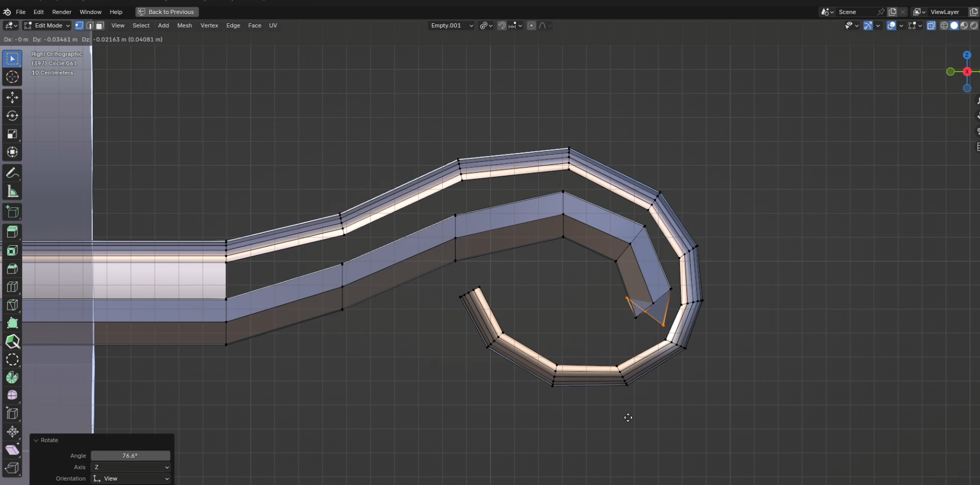Open the Select menu in viewport header

point(141,25)
